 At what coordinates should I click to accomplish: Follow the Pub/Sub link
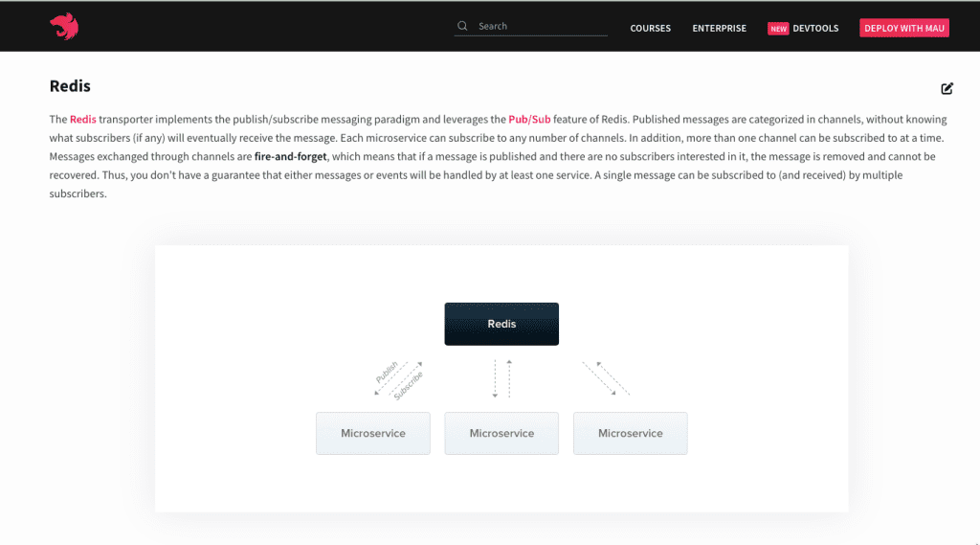pyautogui.click(x=528, y=119)
